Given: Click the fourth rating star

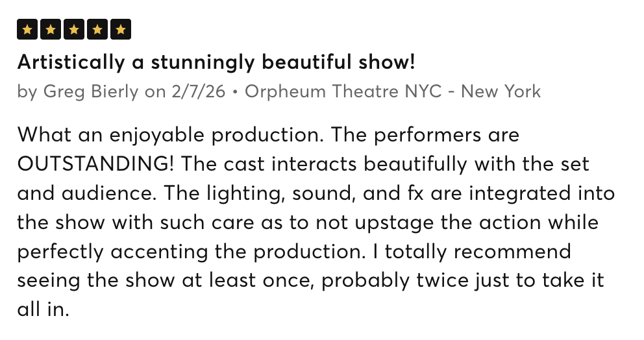Looking at the screenshot, I should pyautogui.click(x=97, y=30).
